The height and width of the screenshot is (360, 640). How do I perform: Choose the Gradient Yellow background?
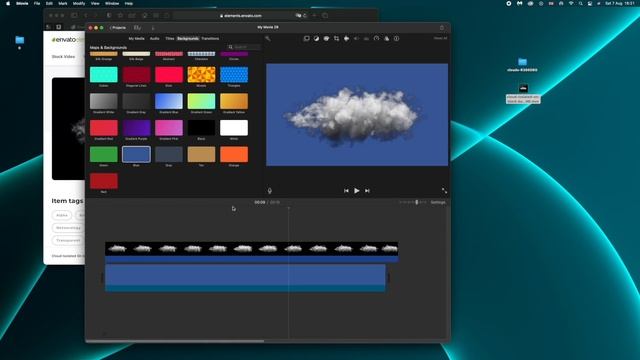[234, 101]
